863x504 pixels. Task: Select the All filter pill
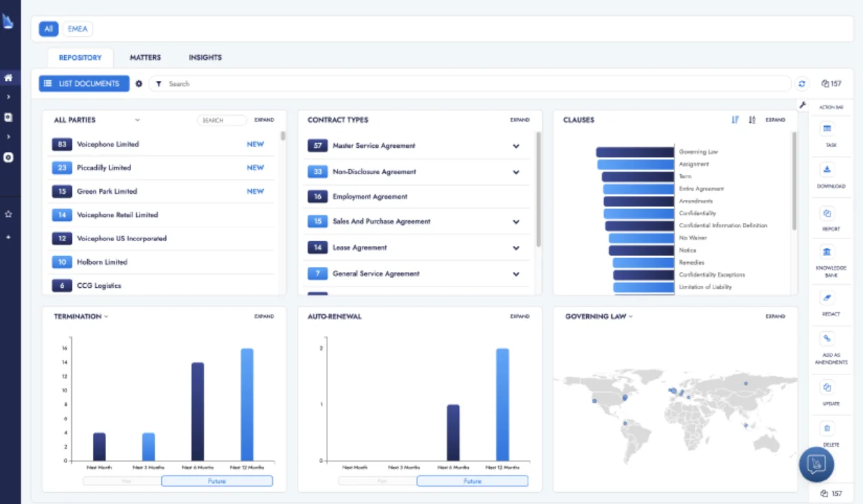tap(48, 29)
